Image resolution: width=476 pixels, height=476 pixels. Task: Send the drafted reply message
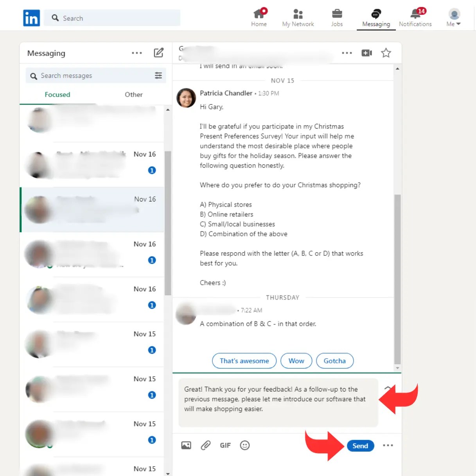point(360,445)
